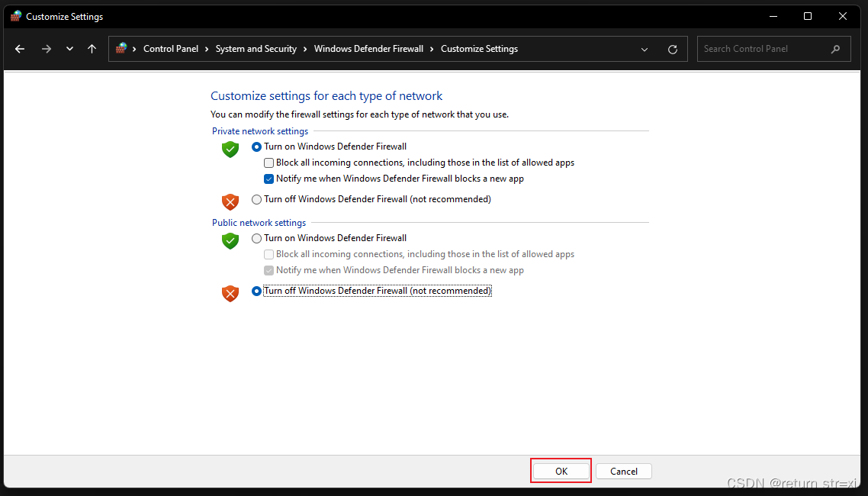This screenshot has width=868, height=496.
Task: Click the forward navigation arrow
Action: (47, 49)
